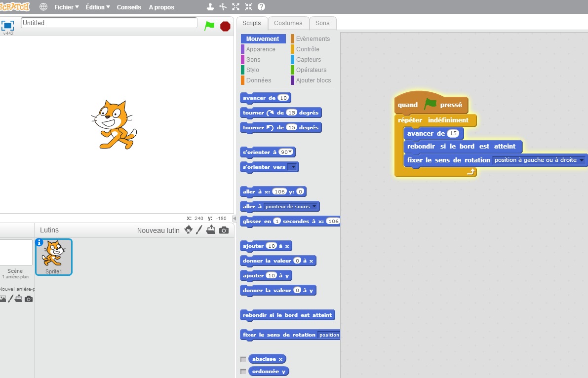
Task: Enable the abscisse x checkbox
Action: [243, 359]
